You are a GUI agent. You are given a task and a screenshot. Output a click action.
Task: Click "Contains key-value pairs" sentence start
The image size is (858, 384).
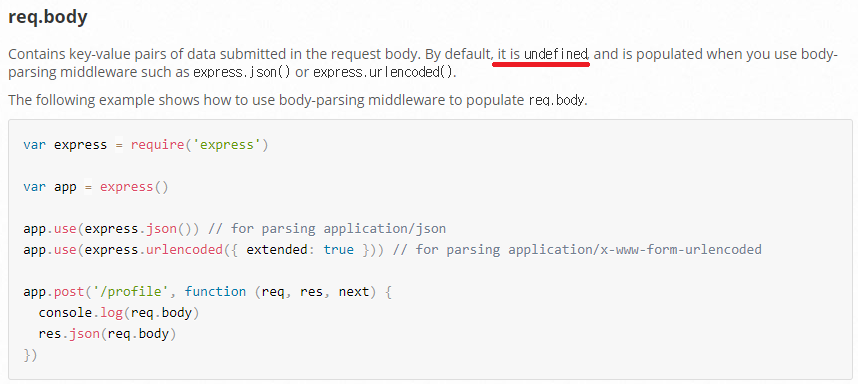coord(79,55)
